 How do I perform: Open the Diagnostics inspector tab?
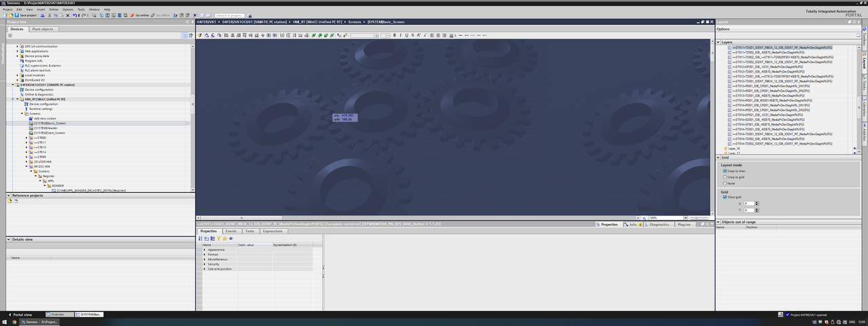tap(658, 224)
